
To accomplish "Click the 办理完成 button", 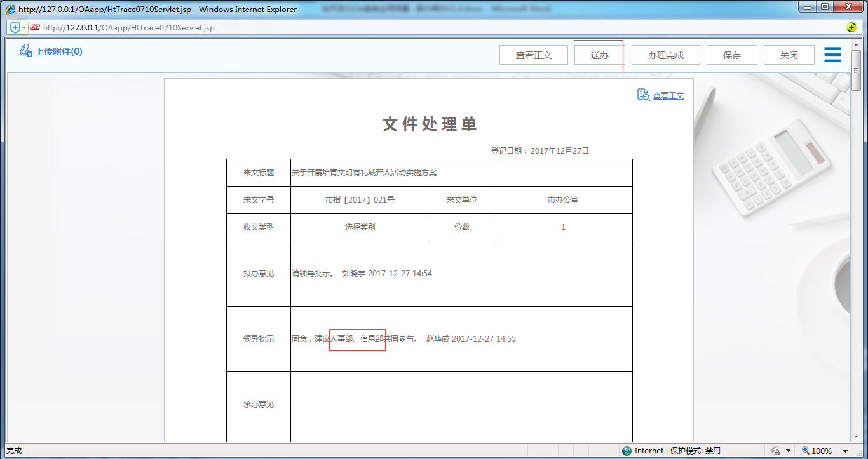I will [x=665, y=55].
